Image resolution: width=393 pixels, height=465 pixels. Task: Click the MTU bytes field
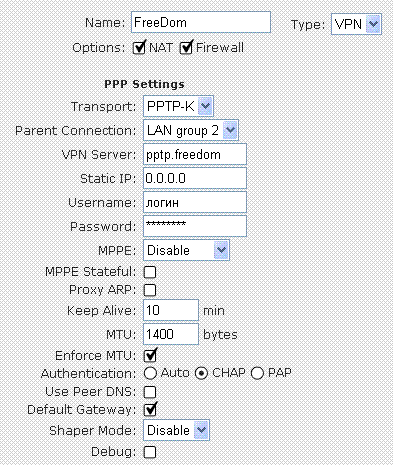(171, 334)
